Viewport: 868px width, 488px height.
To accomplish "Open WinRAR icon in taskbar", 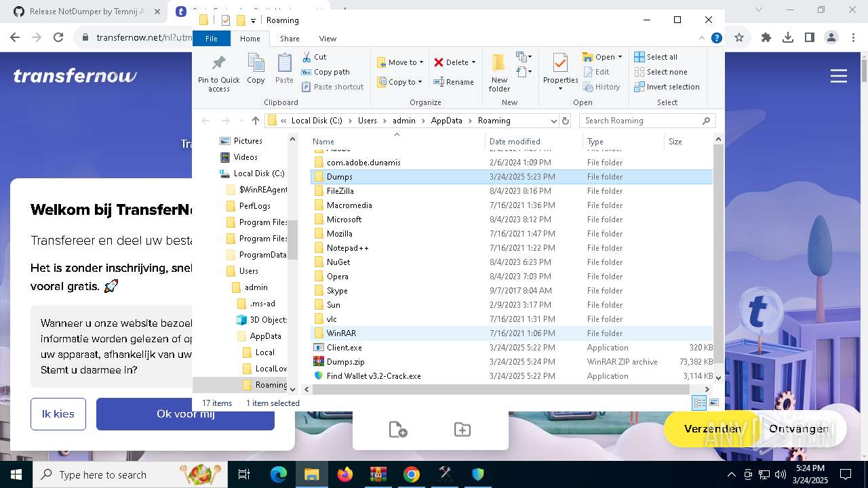I will coord(378,474).
